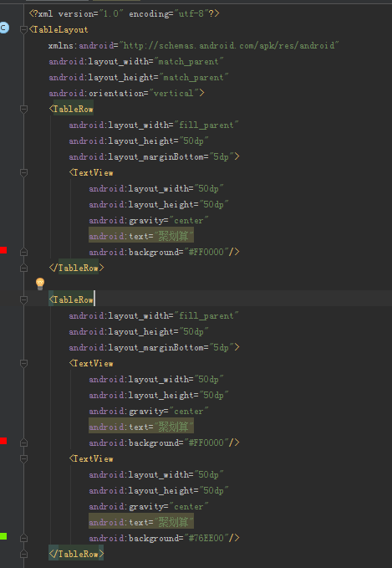Click the blue C gutter icon
392x568 pixels.
3,28
